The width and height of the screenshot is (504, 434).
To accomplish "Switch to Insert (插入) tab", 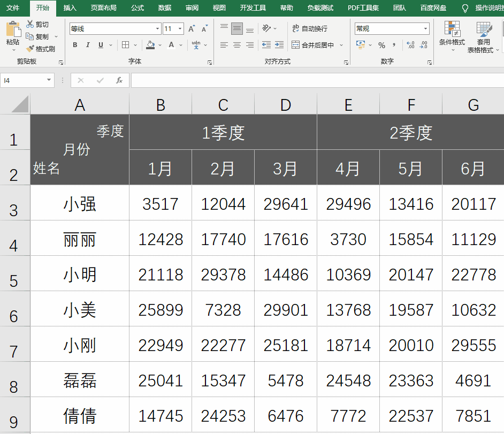I will 70,8.
